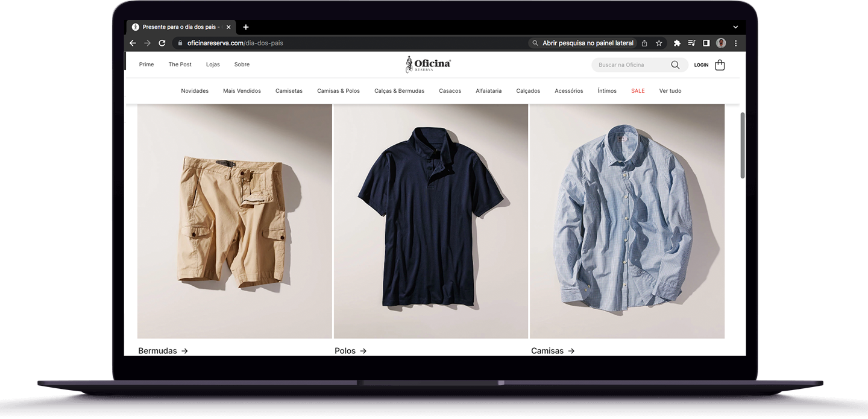Select the 'Presente para o dia dos pais' tab
The height and width of the screenshot is (419, 868).
pyautogui.click(x=181, y=27)
